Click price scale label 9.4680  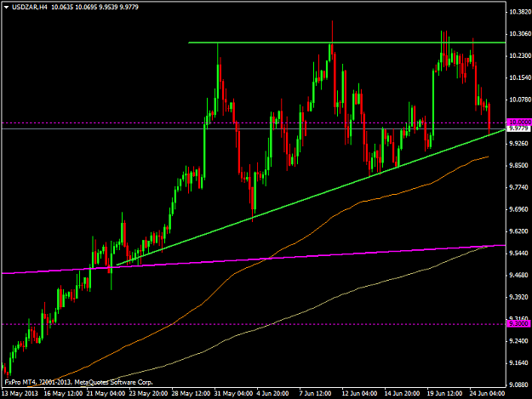pos(520,276)
